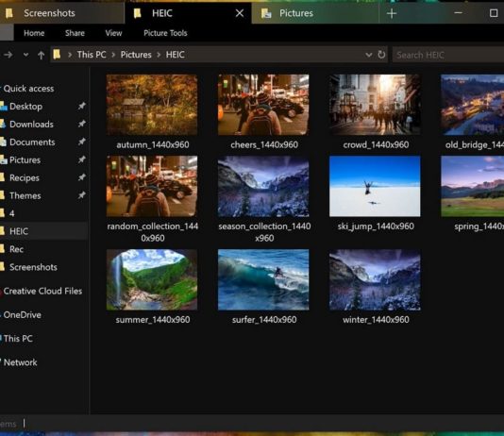The height and width of the screenshot is (436, 504).
Task: Click the pin icon beside Themes
Action: (x=82, y=195)
